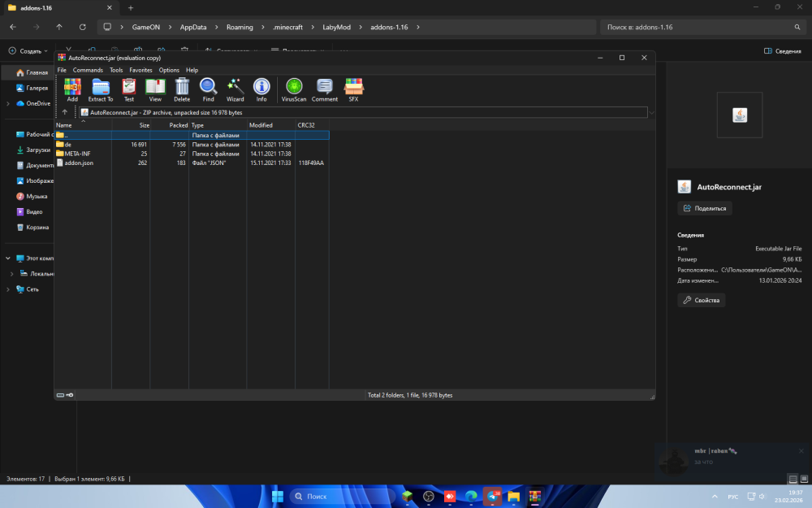Screen dimensions: 812x508
Task: Click the addons-1.16 breadcrumb segment
Action: click(x=389, y=27)
